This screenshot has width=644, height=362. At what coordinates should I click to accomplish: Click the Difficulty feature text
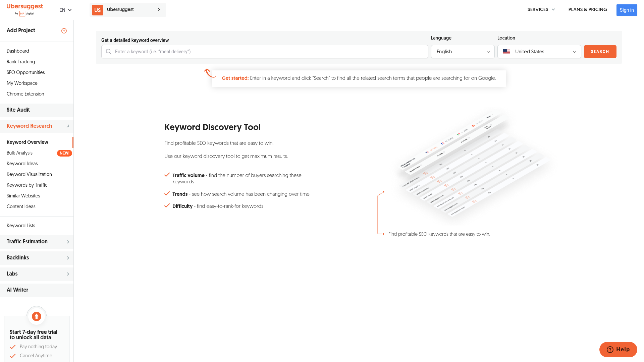(x=218, y=206)
